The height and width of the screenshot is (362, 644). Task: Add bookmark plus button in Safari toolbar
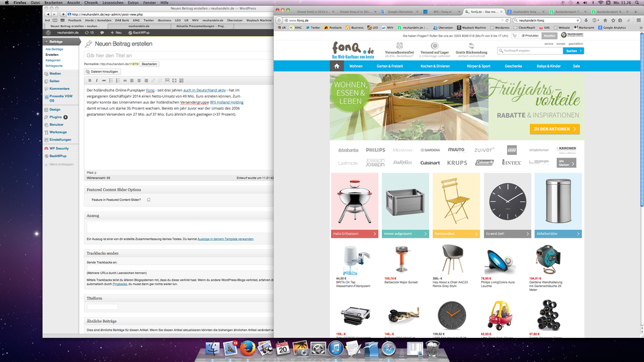click(x=63, y=14)
